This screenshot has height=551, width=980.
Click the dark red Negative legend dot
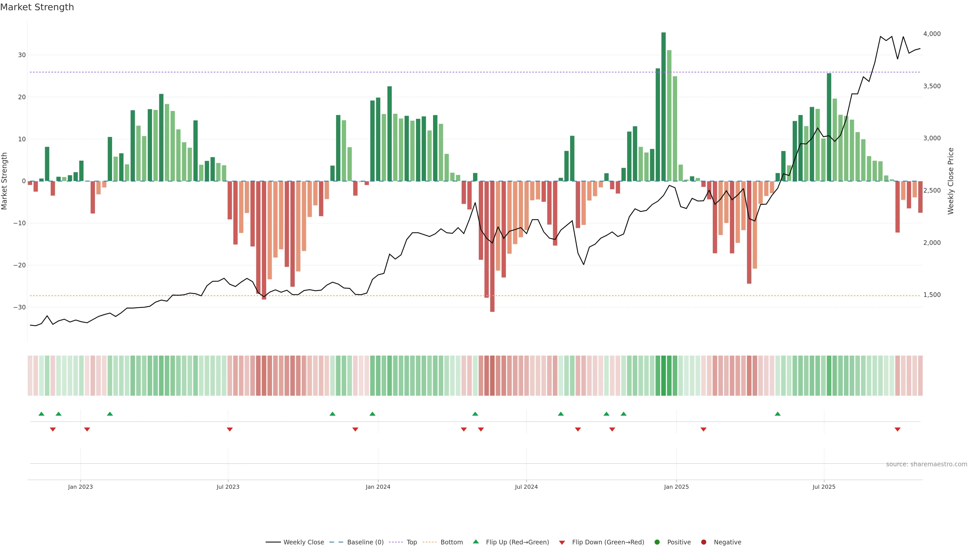[x=703, y=542]
